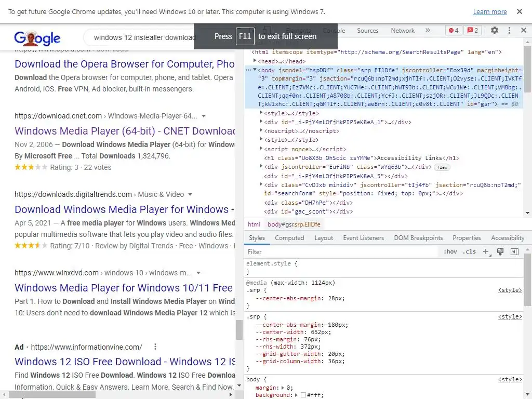
Task: Click the Google logo
Action: pyautogui.click(x=37, y=37)
